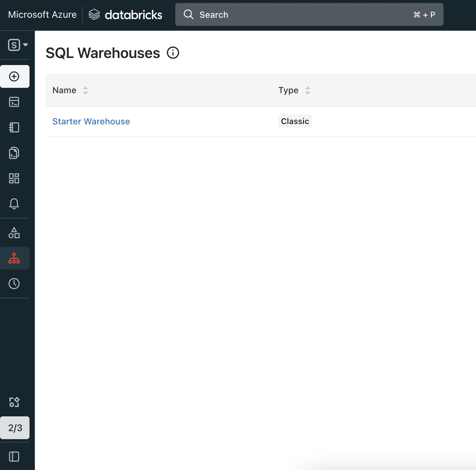Open the Partner Connect icon near the bottom

tap(15, 402)
